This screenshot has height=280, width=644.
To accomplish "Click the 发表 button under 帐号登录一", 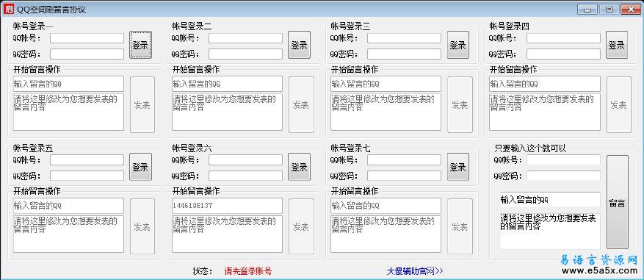I will tap(142, 105).
